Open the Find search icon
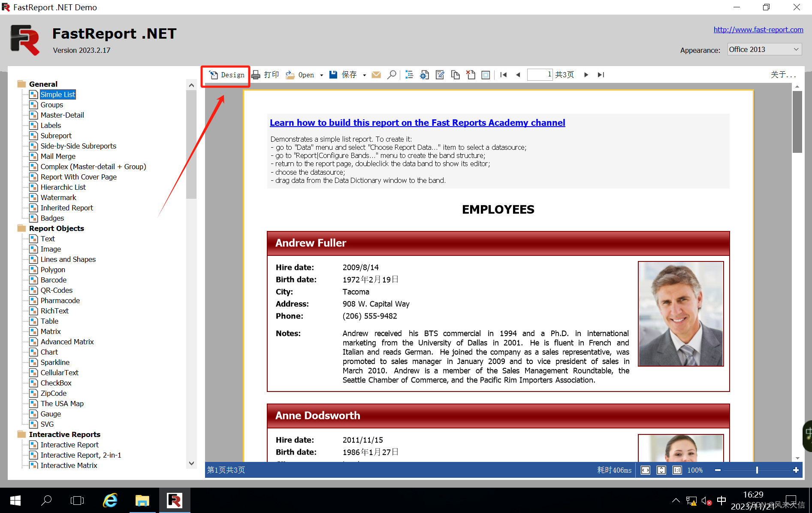This screenshot has height=513, width=812. [x=392, y=74]
